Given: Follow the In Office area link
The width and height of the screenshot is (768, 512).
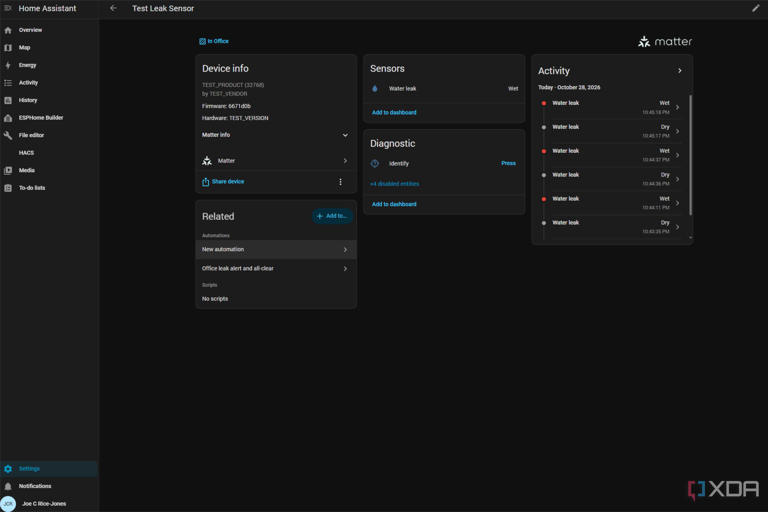Looking at the screenshot, I should [x=214, y=41].
